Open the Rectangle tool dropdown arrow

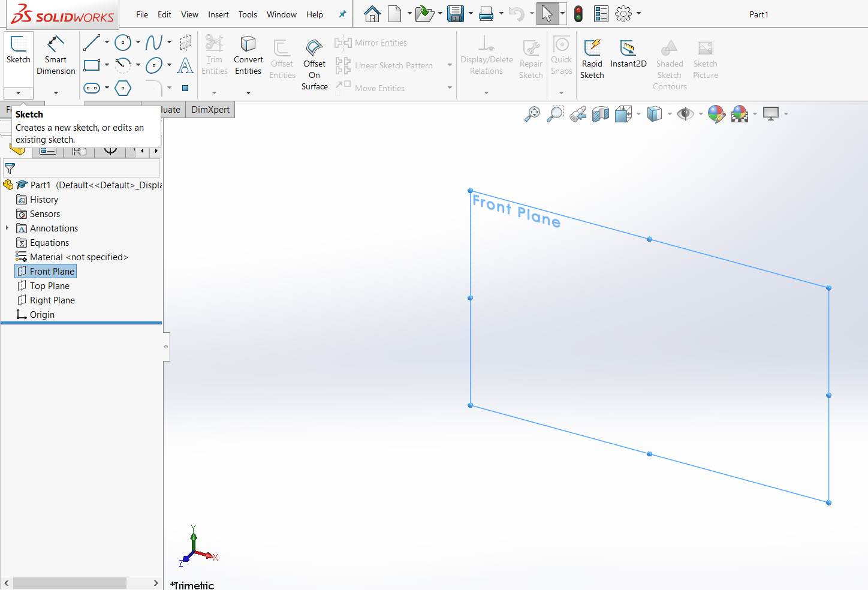pyautogui.click(x=107, y=65)
